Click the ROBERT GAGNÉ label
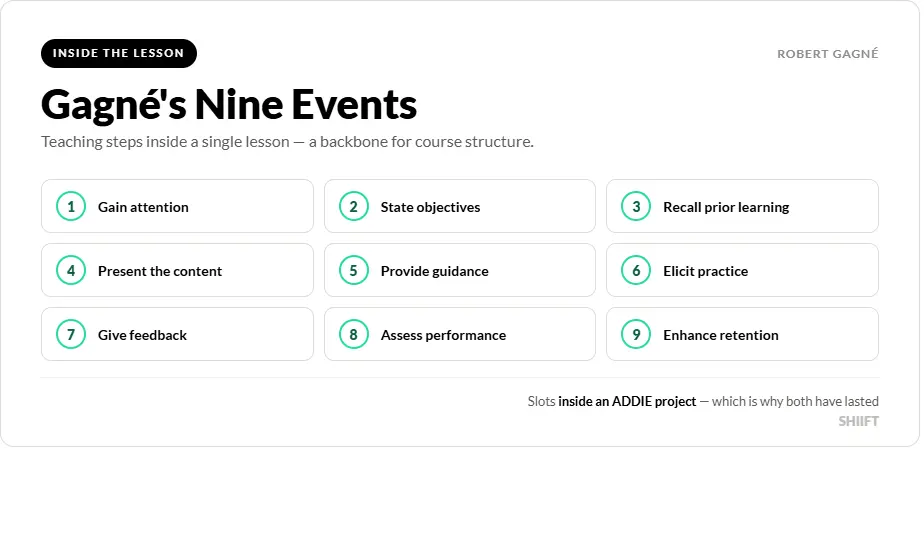924x540 pixels. click(x=827, y=54)
